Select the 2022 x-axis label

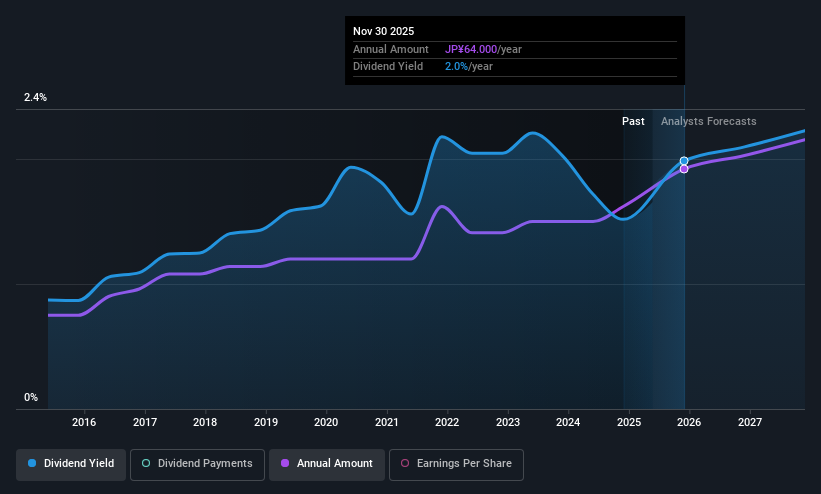point(447,422)
